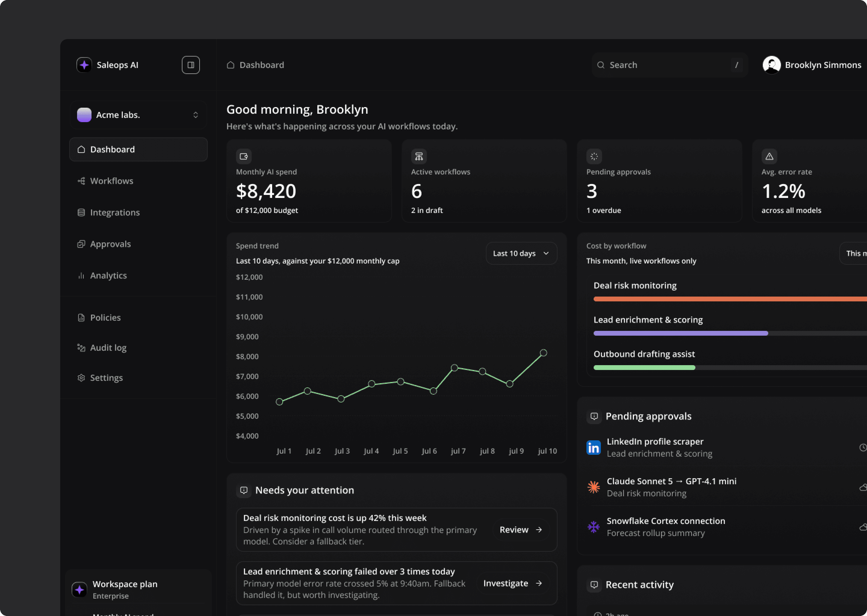Click the Deal risk monitoring cost bar
This screenshot has height=616, width=867.
(x=730, y=299)
